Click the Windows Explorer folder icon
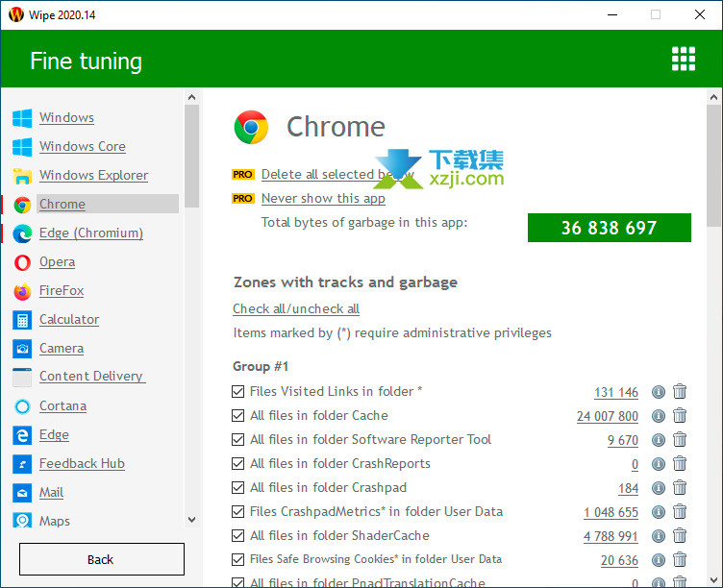Viewport: 723px width, 588px height. pyautogui.click(x=22, y=176)
